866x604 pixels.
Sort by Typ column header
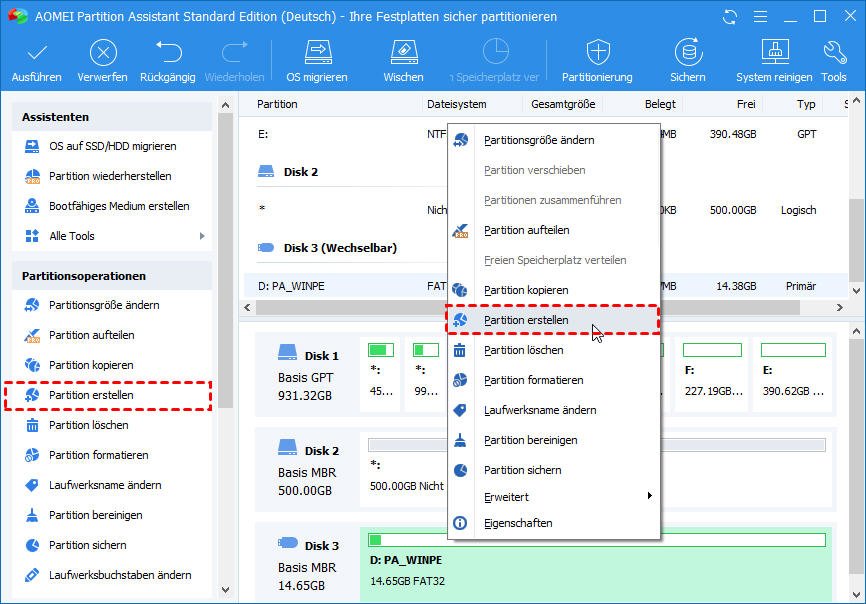tap(806, 104)
